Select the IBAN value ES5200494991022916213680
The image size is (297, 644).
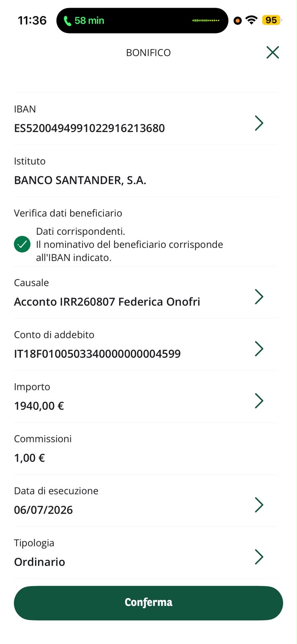(x=89, y=128)
